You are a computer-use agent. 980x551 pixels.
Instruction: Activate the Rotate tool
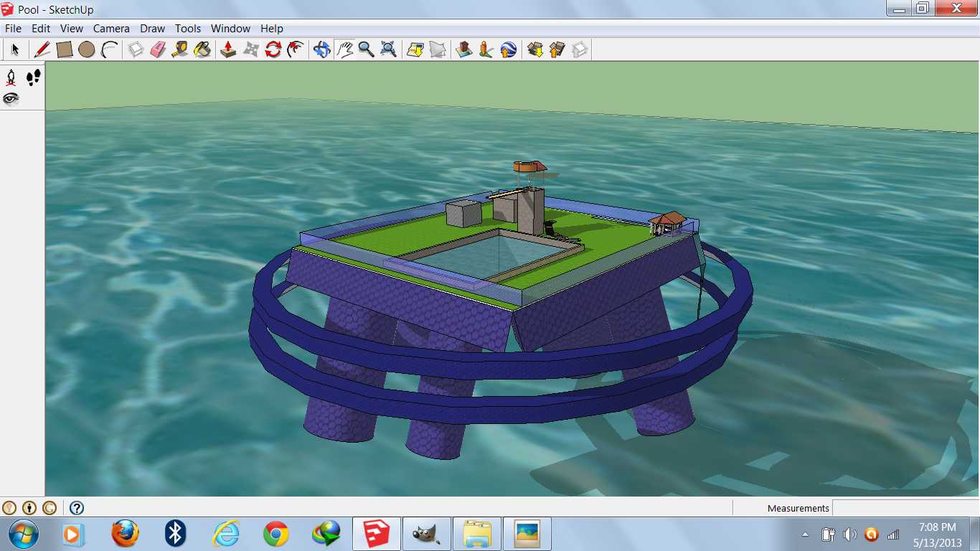point(273,50)
